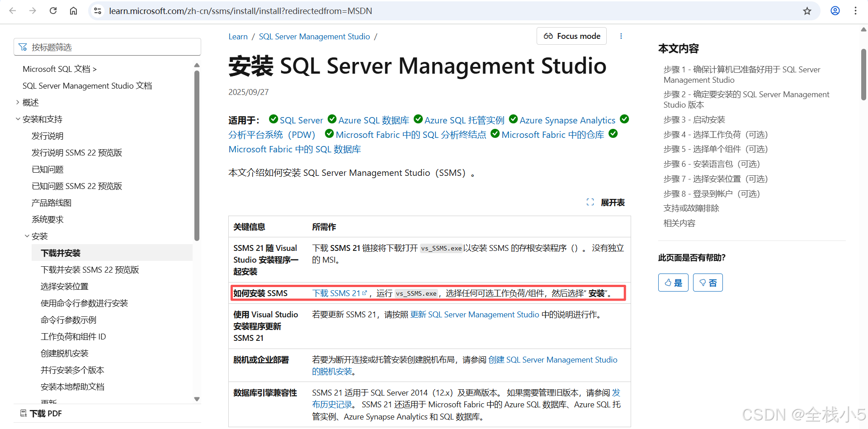Open 下载 PDF at sidebar bottom

[41, 413]
